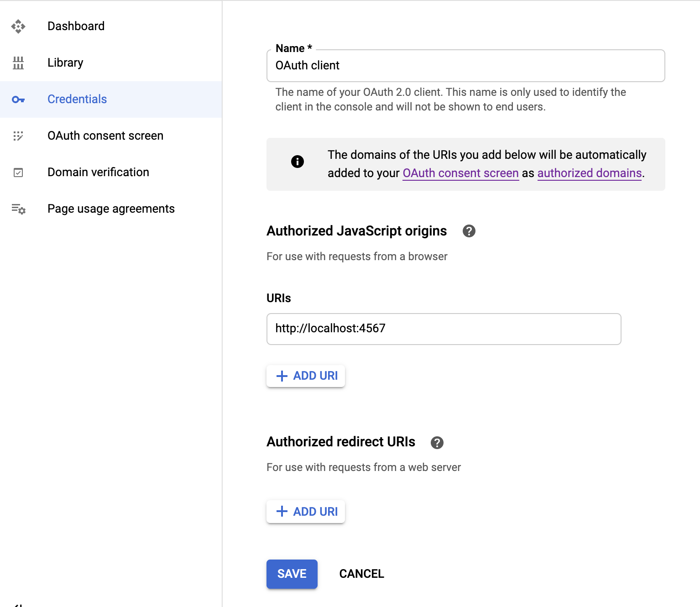700x607 pixels.
Task: Click the Library icon in sidebar
Action: click(x=18, y=63)
